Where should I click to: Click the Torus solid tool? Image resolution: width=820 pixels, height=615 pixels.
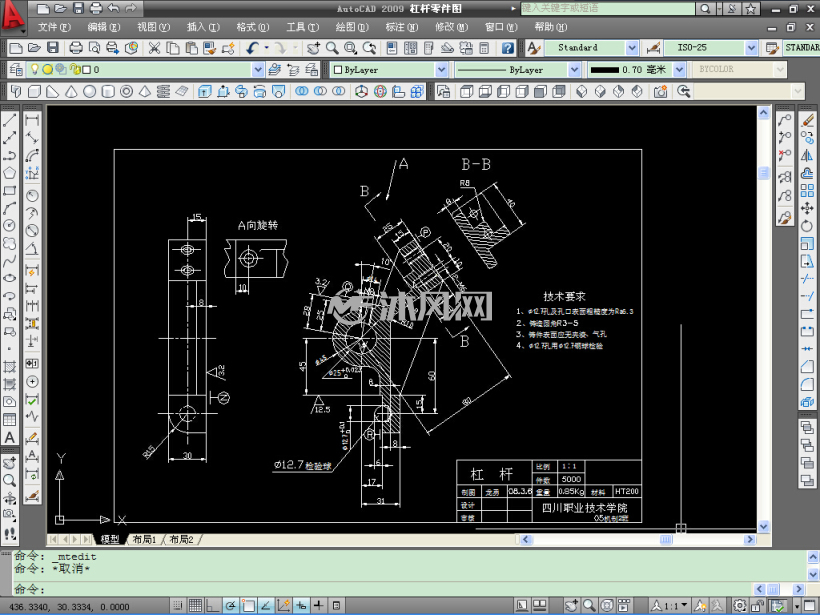[127, 92]
